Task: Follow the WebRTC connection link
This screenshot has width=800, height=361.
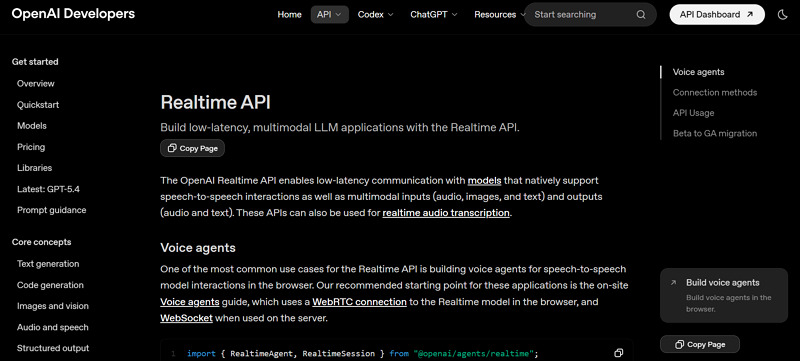Action: point(359,302)
